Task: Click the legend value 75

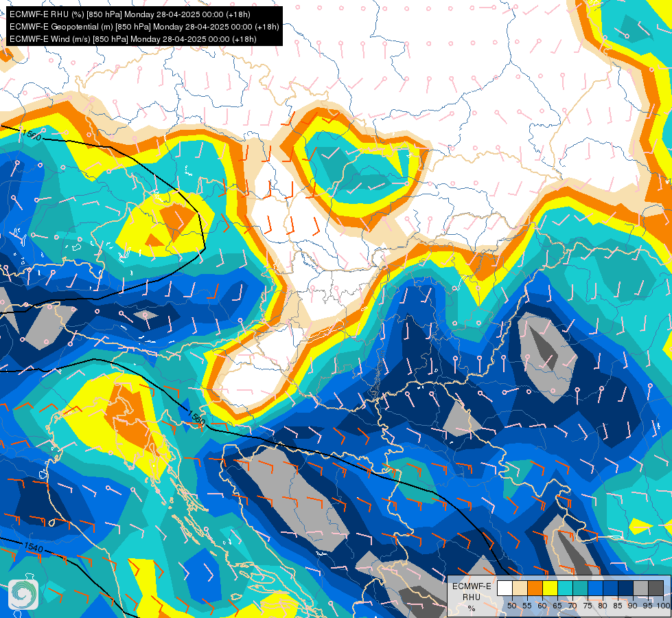Action: pos(588,606)
